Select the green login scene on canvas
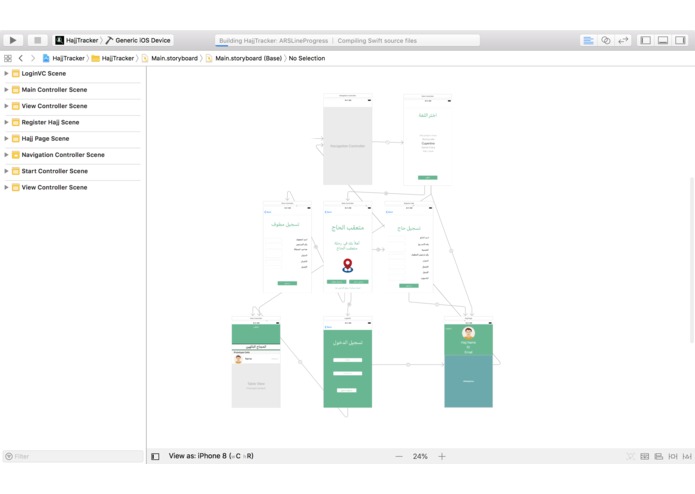 click(348, 362)
